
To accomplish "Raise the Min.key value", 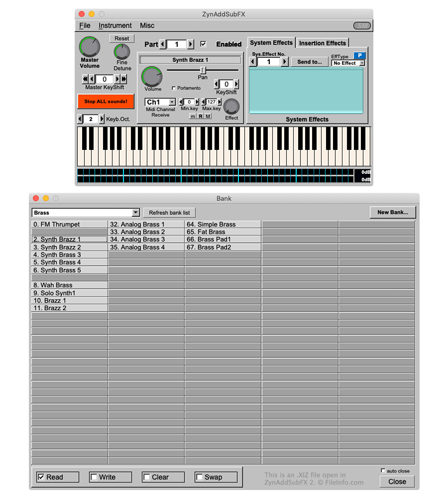I will [x=197, y=102].
